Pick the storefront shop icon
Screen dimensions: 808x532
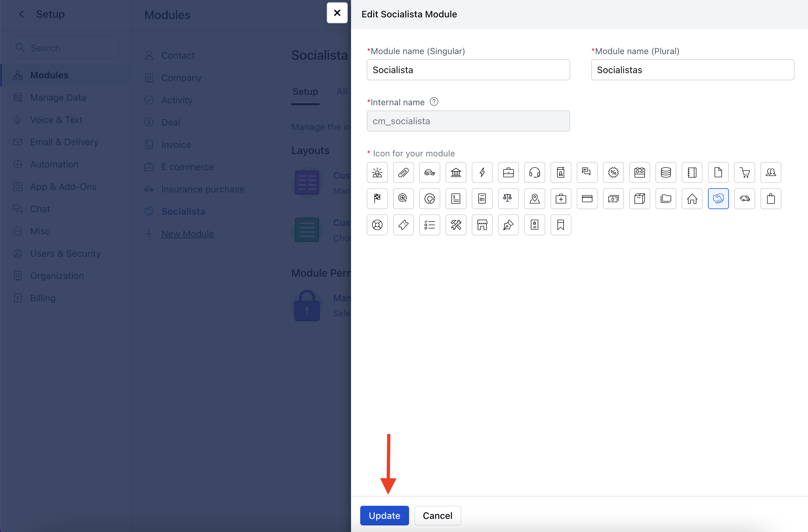tap(482, 225)
